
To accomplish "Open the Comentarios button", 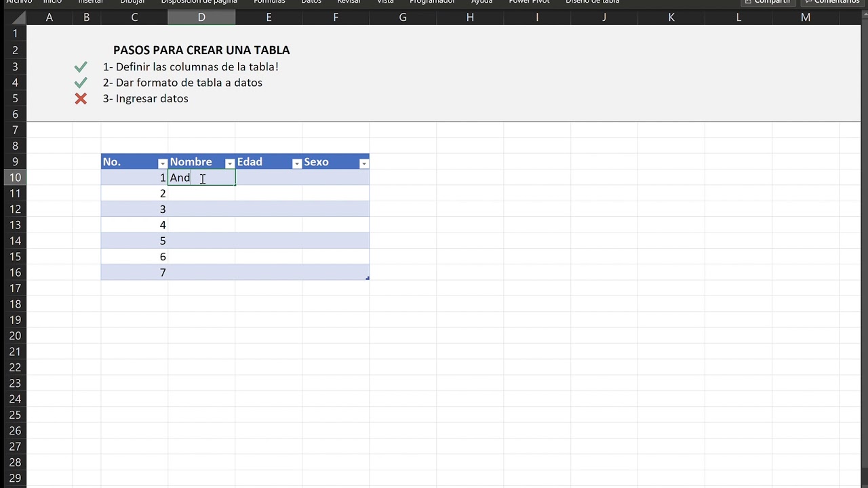I will coord(832,2).
